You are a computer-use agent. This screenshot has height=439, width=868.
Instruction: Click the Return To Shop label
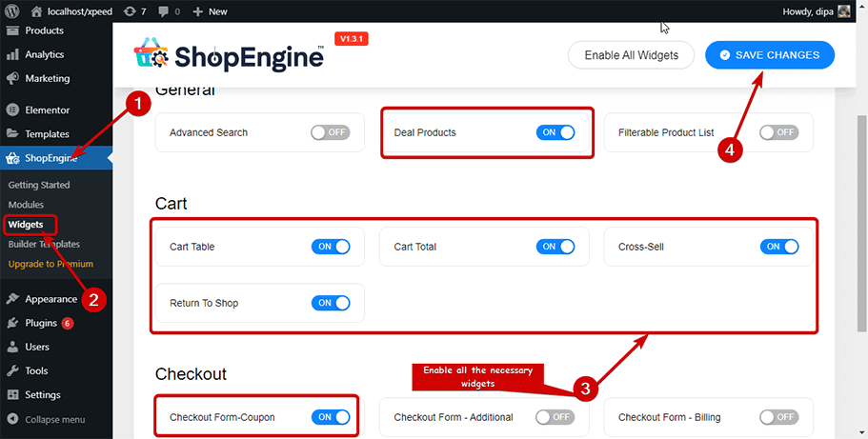click(204, 304)
